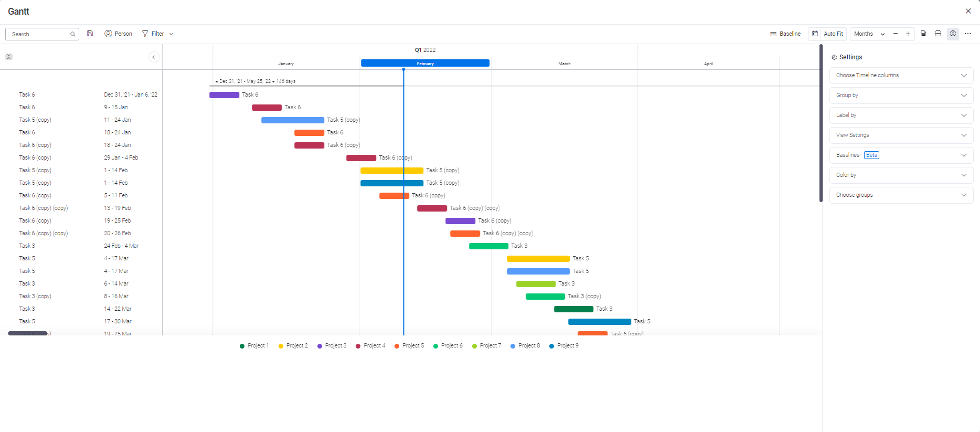The width and height of the screenshot is (980, 432).
Task: Select the March month header
Action: [x=564, y=64]
